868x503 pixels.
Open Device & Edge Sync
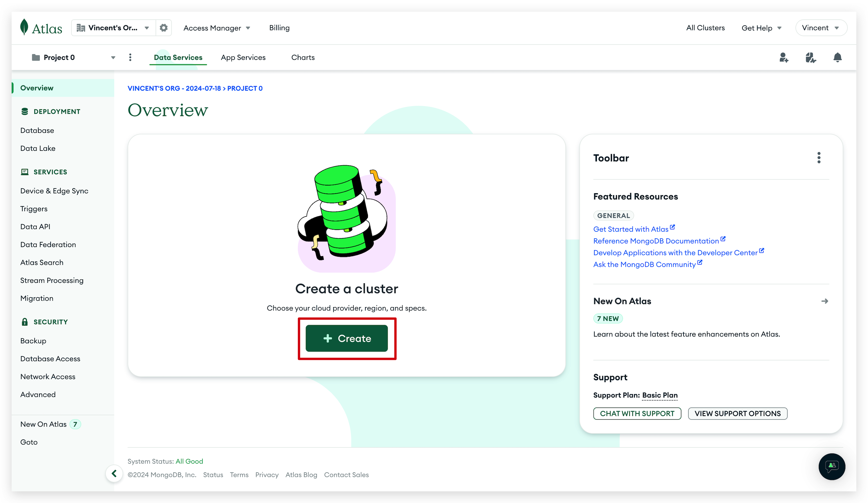click(x=54, y=191)
